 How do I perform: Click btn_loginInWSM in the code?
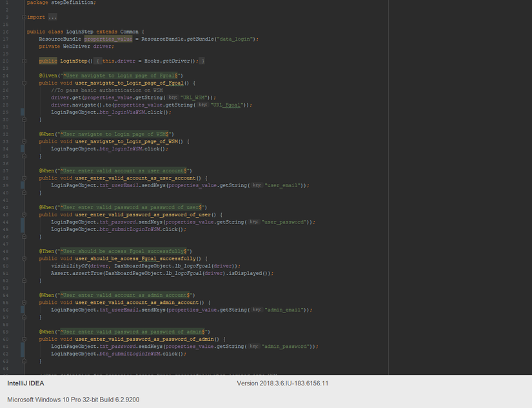[x=121, y=148]
